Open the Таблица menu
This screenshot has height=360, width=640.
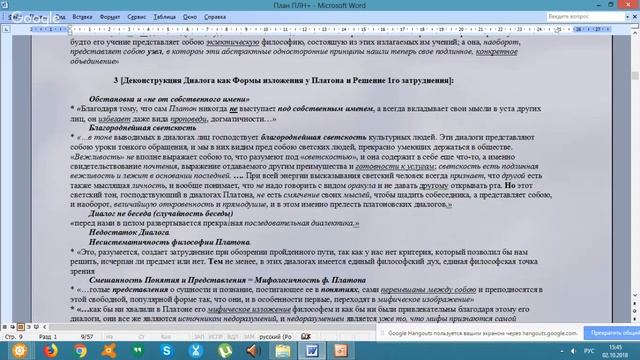click(164, 17)
